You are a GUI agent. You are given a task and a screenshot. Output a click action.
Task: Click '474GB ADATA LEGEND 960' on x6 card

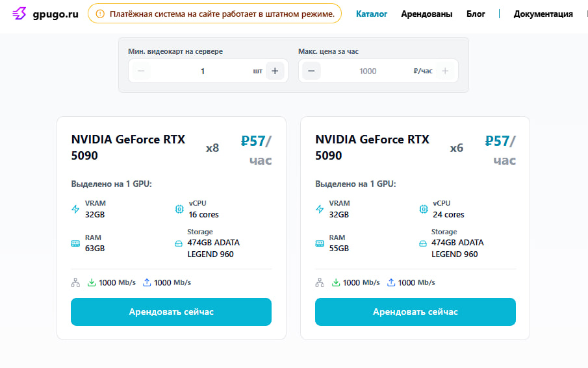tap(457, 249)
